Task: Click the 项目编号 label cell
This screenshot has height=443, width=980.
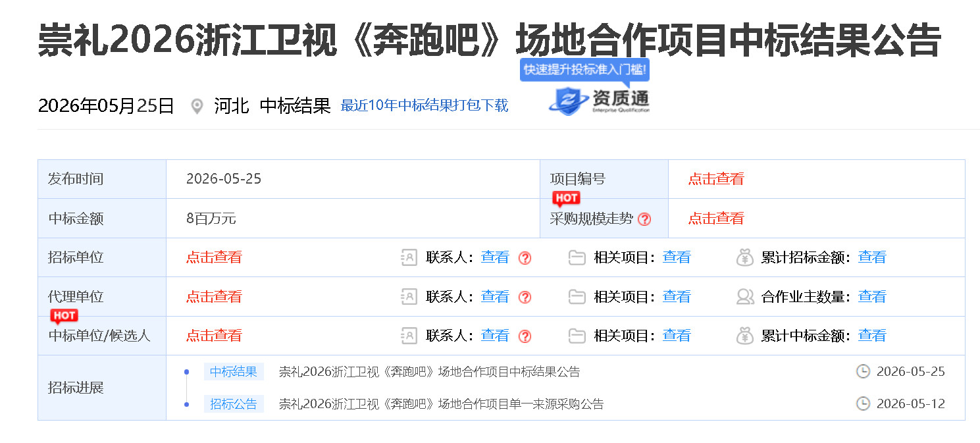Action: tap(604, 179)
